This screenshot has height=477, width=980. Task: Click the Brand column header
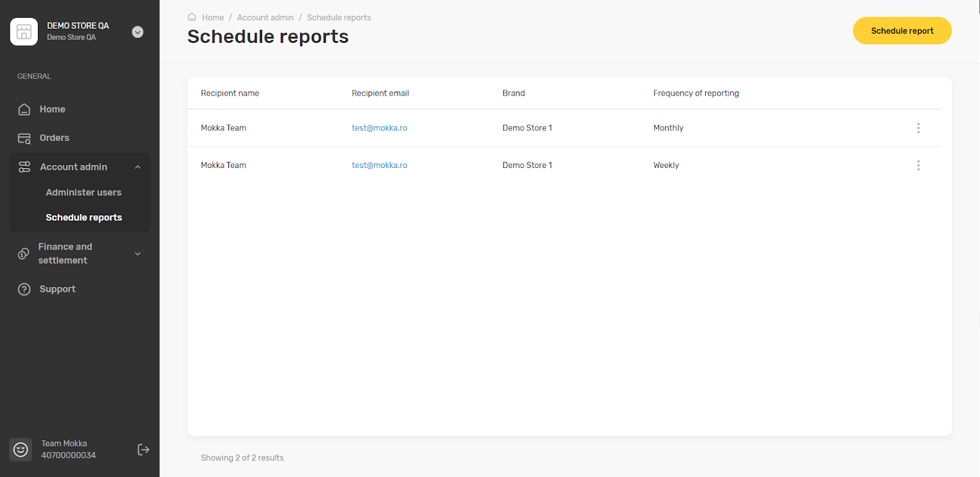pyautogui.click(x=513, y=93)
